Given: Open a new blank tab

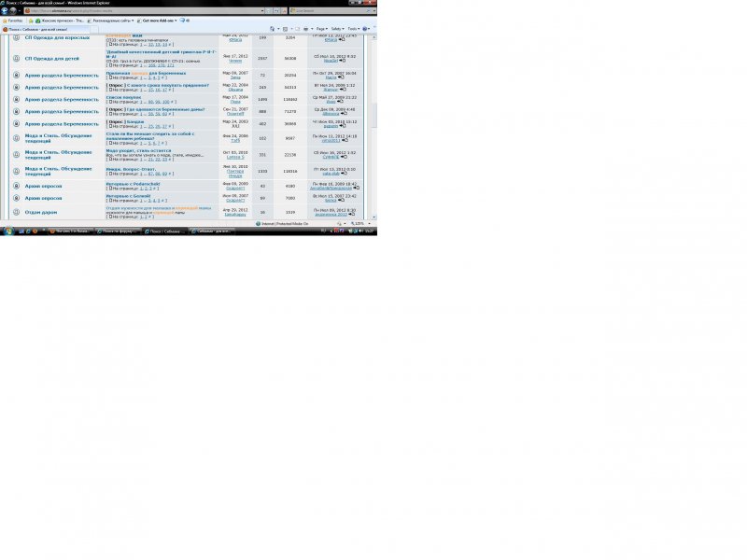Looking at the screenshot, I should pos(94,30).
